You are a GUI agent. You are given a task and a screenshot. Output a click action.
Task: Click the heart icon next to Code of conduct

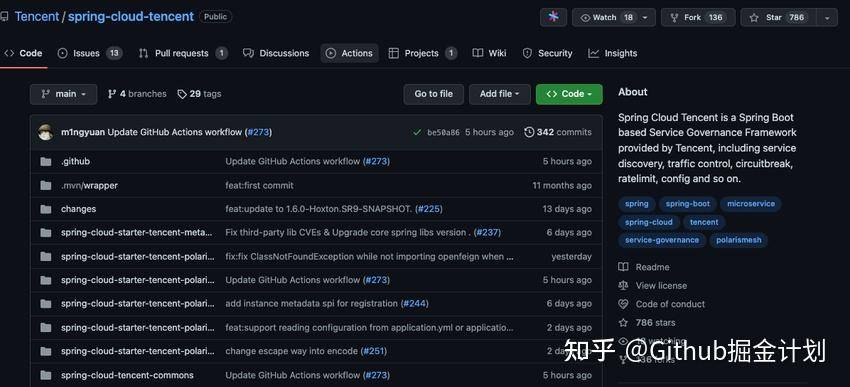coord(623,304)
